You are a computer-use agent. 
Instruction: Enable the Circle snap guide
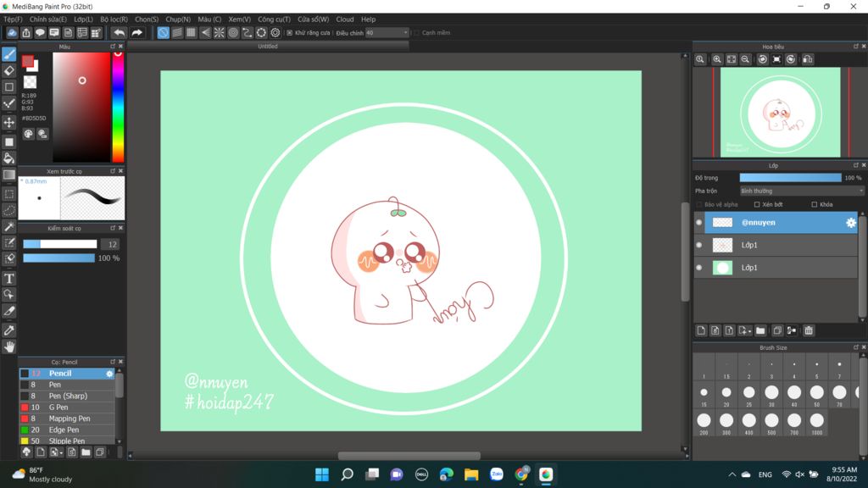click(233, 33)
